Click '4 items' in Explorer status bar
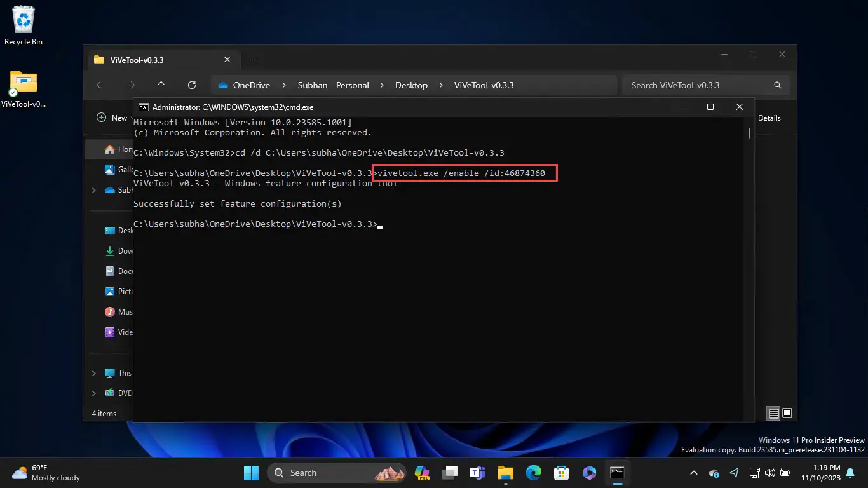The height and width of the screenshot is (488, 868). 104,414
